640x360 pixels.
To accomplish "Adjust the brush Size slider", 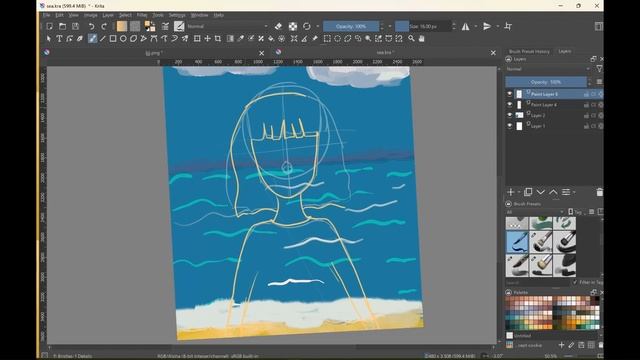I will (x=422, y=26).
